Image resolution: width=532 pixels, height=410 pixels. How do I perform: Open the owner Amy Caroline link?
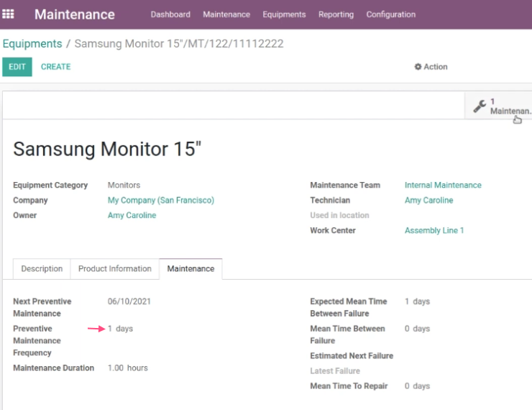click(132, 215)
